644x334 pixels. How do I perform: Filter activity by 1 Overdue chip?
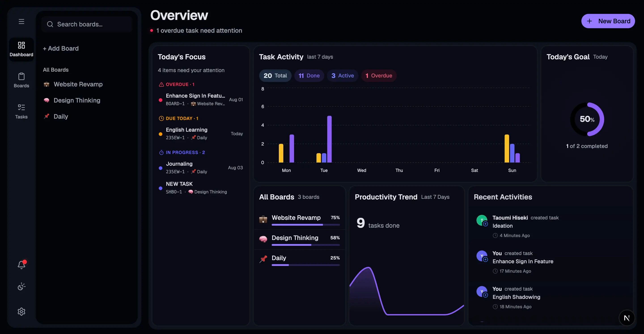[x=379, y=76]
